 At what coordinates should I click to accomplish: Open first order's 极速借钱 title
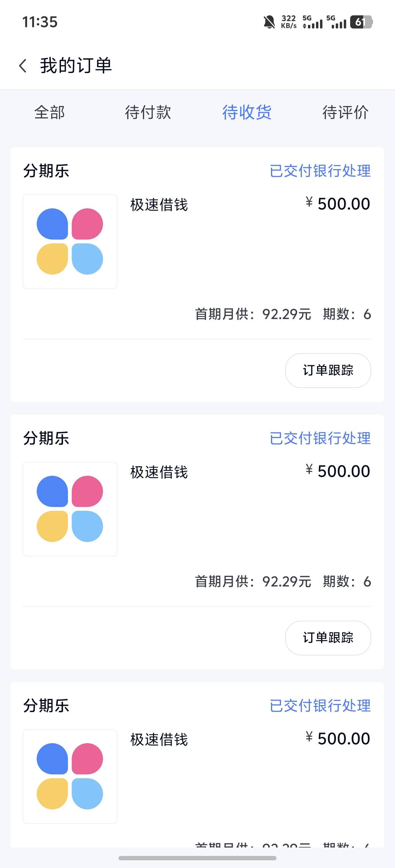point(159,205)
